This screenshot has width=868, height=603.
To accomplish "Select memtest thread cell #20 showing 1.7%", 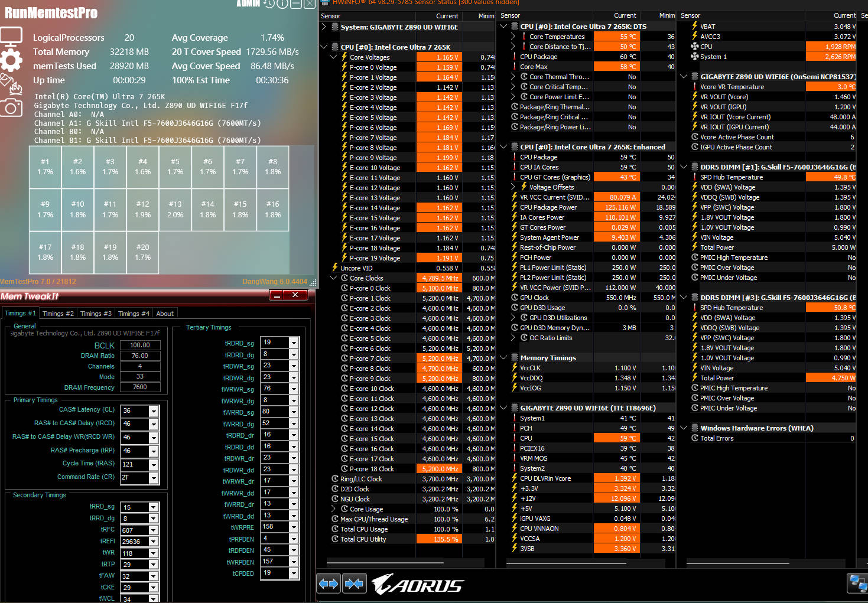I will [142, 252].
